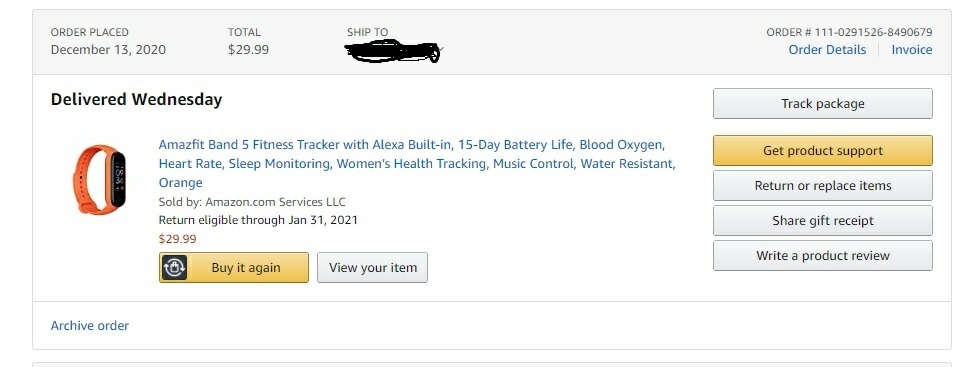Click the Delivered Wednesday status heading

pos(136,100)
